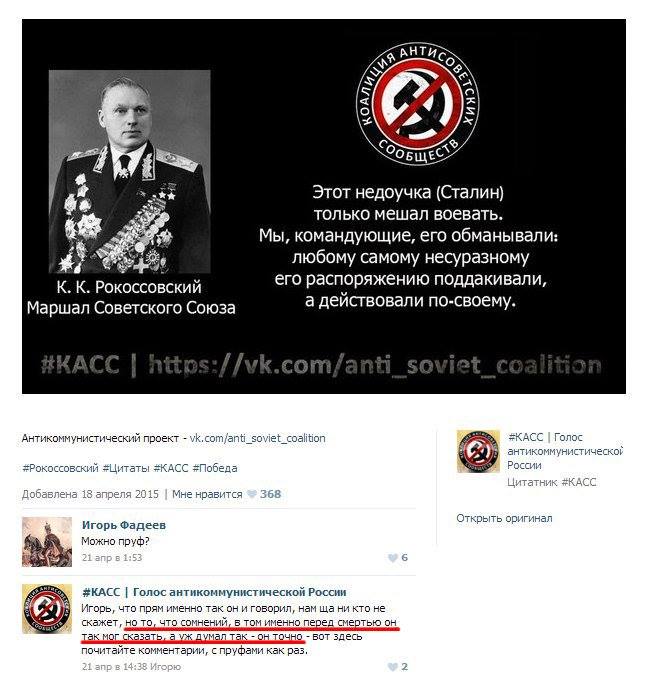Click the heart icon next to 368 likes
The image size is (651, 677).
click(252, 494)
